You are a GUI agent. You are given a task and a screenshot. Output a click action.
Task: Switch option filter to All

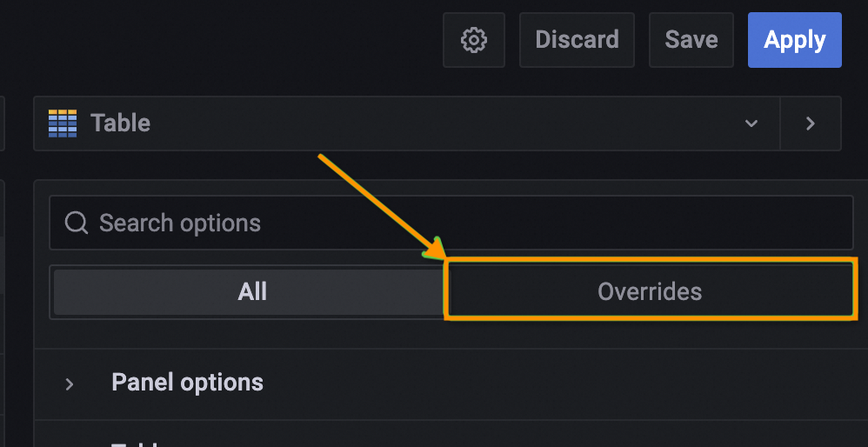click(251, 291)
